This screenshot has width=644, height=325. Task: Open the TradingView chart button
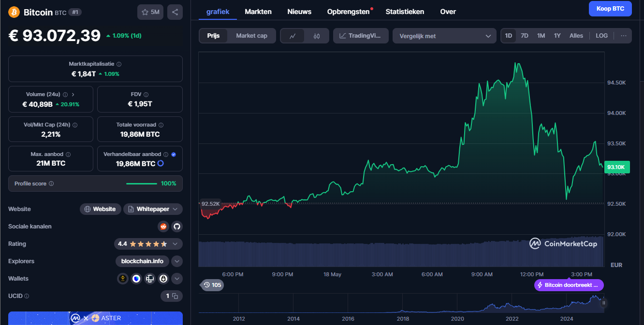tap(361, 36)
